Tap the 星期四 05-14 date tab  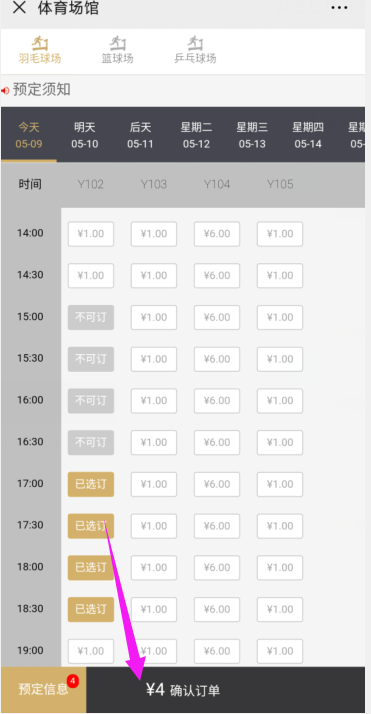coord(308,135)
